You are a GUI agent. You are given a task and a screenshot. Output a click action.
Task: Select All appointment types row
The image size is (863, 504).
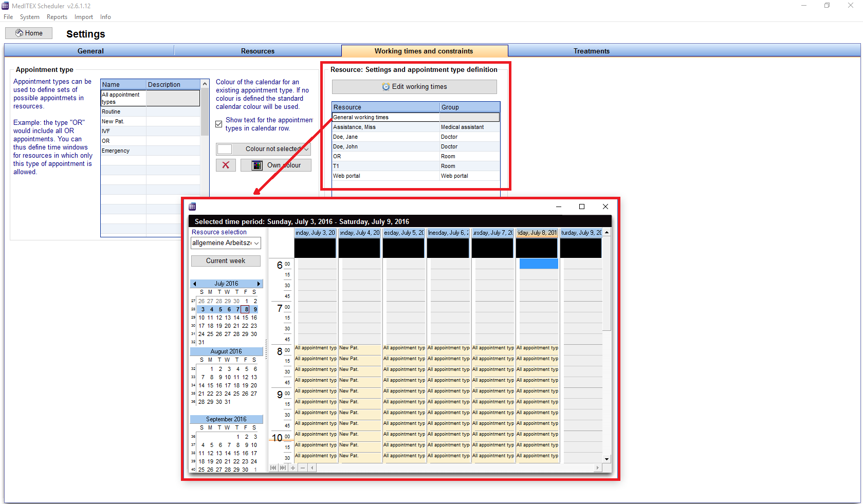(150, 98)
